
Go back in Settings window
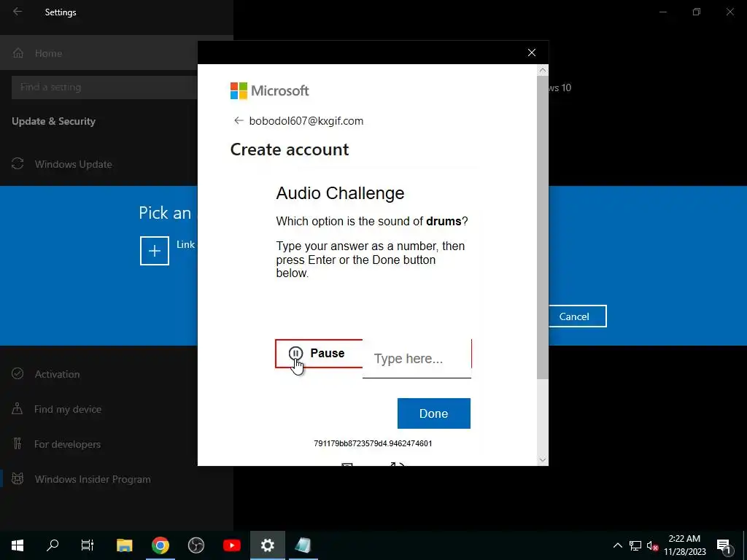tap(18, 12)
